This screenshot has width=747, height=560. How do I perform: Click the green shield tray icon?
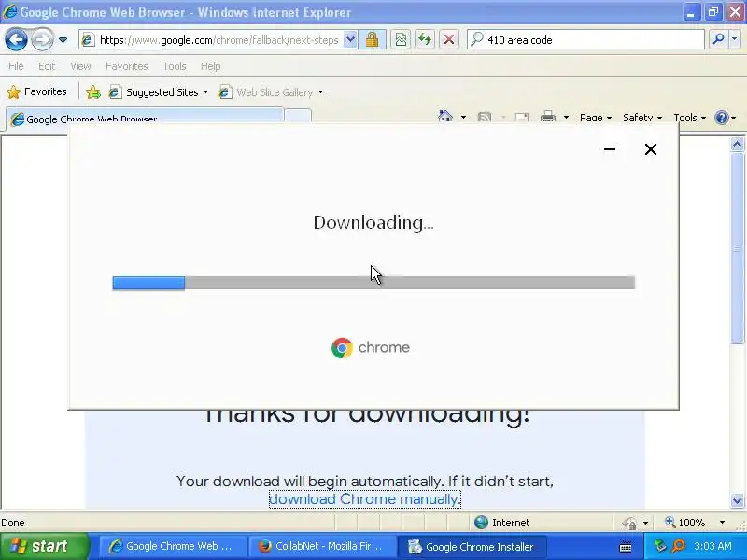click(x=660, y=546)
